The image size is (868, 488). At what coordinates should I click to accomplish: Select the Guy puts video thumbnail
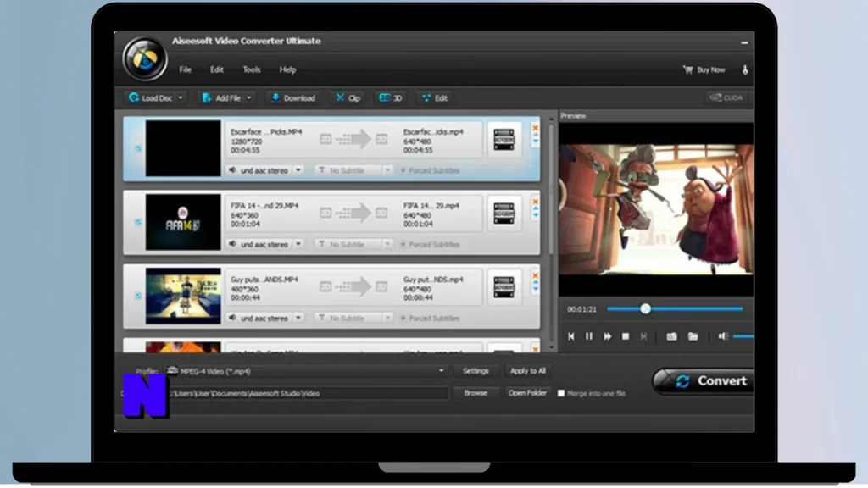[x=183, y=296]
